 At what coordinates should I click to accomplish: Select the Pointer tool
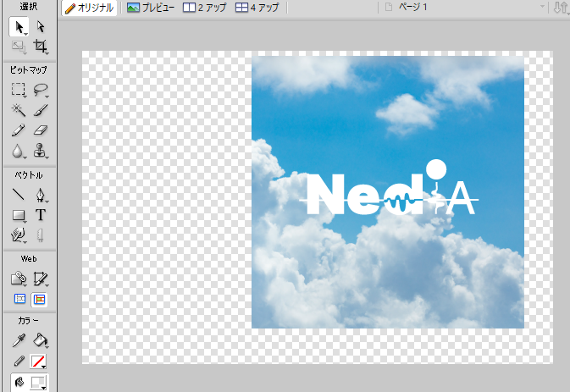point(19,27)
